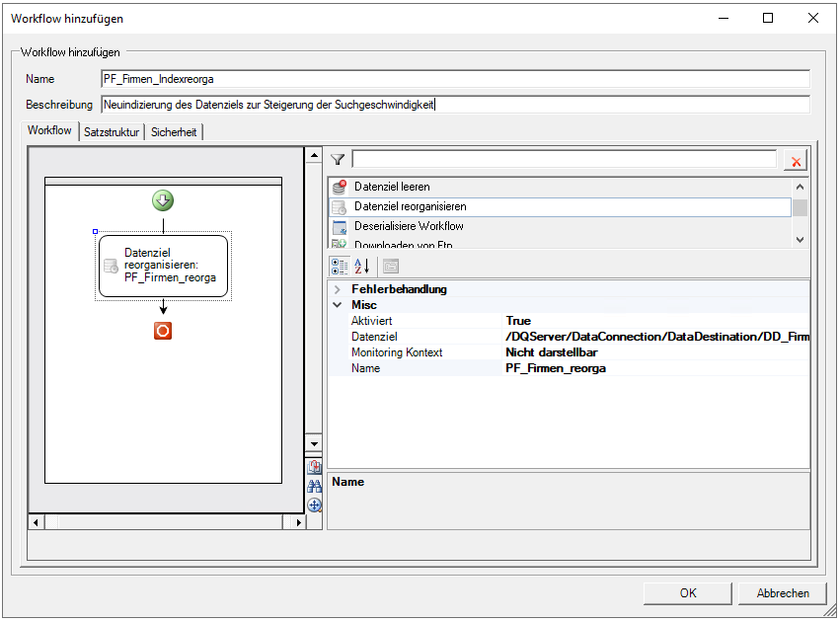This screenshot has height=622, width=840.
Task: Click the binoculars search icon
Action: [315, 486]
